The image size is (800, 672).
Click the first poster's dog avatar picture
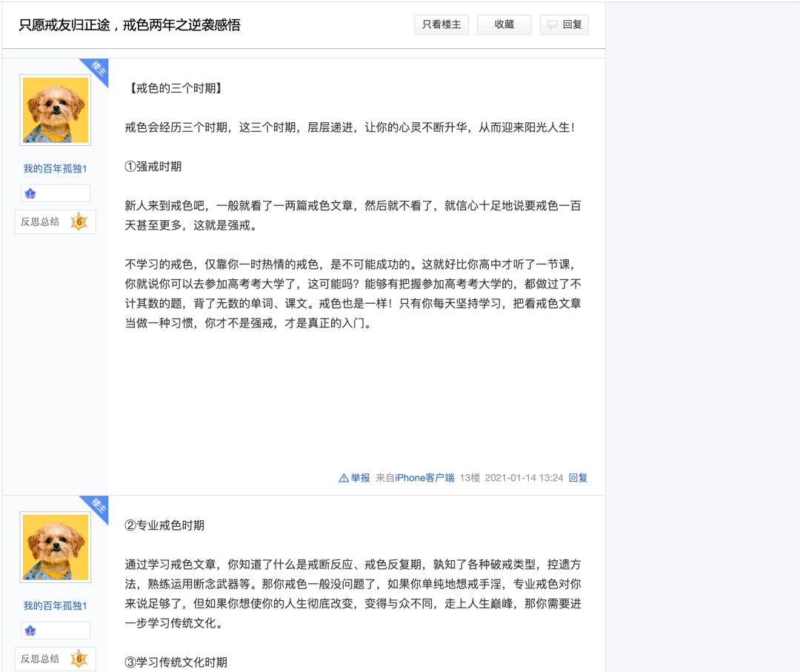pyautogui.click(x=55, y=110)
